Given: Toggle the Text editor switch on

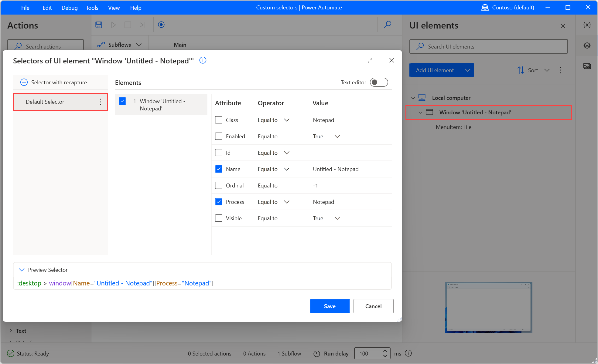Looking at the screenshot, I should coord(379,83).
